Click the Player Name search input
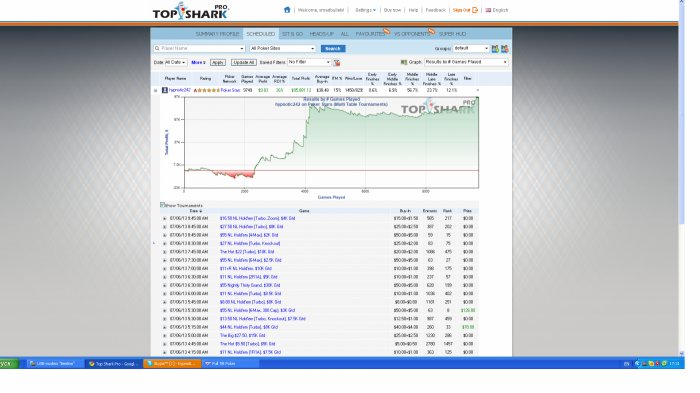The height and width of the screenshot is (393, 700). point(199,48)
